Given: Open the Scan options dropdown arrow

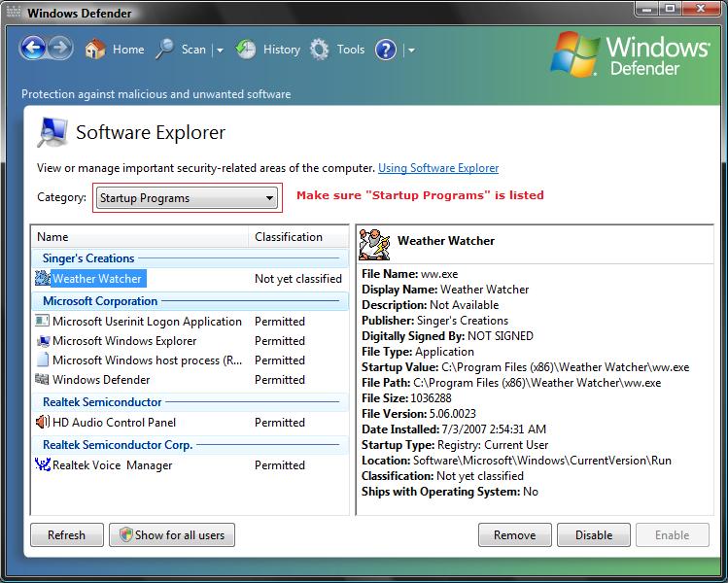Looking at the screenshot, I should click(x=220, y=51).
